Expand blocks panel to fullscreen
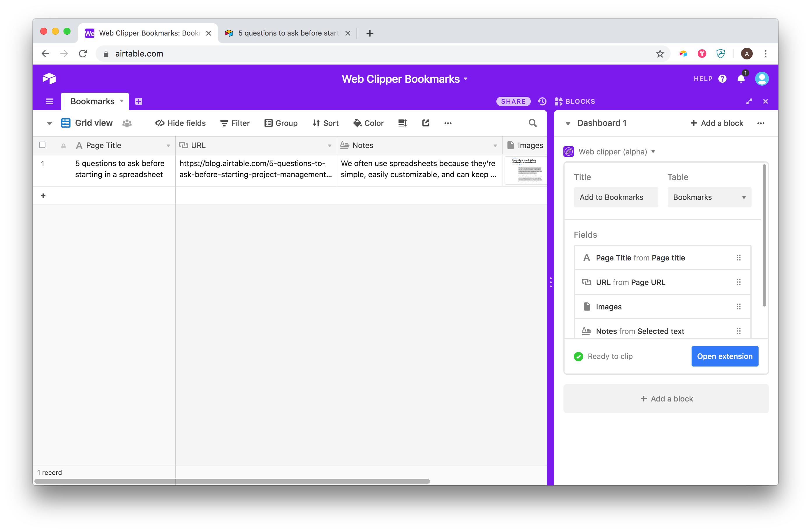Image resolution: width=811 pixels, height=532 pixels. 749,101
